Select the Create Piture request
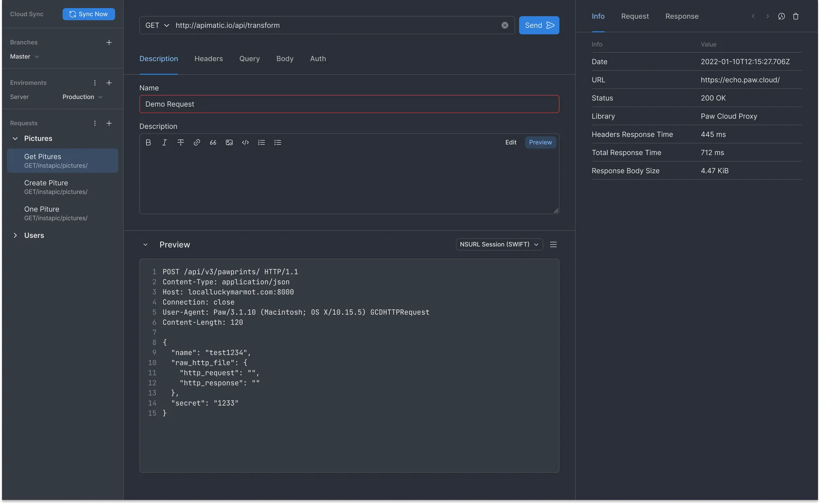The width and height of the screenshot is (820, 504). pyautogui.click(x=62, y=187)
